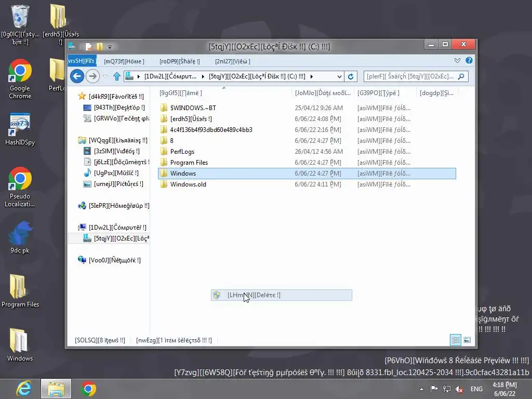Sort by the Type column header
Image resolution: width=532 pixels, height=399 pixels.
[x=385, y=93]
